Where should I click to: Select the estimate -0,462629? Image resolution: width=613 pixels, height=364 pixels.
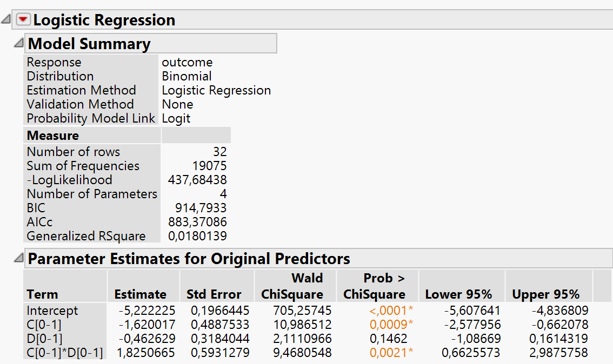point(147,339)
